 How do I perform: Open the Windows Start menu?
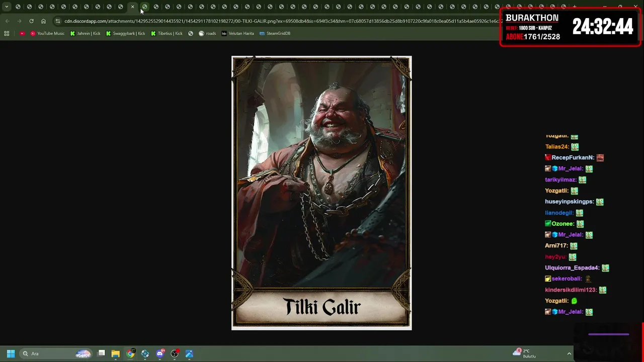pos(11,353)
